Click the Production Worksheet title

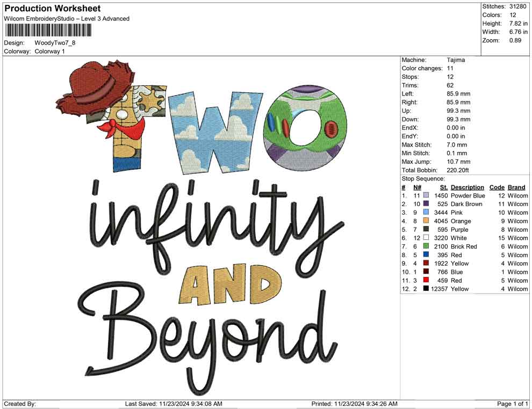[x=53, y=9]
